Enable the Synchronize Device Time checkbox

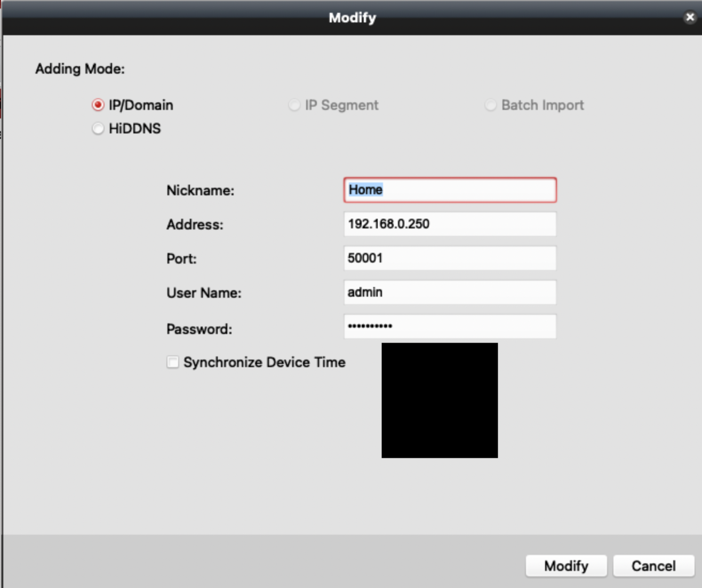(172, 362)
